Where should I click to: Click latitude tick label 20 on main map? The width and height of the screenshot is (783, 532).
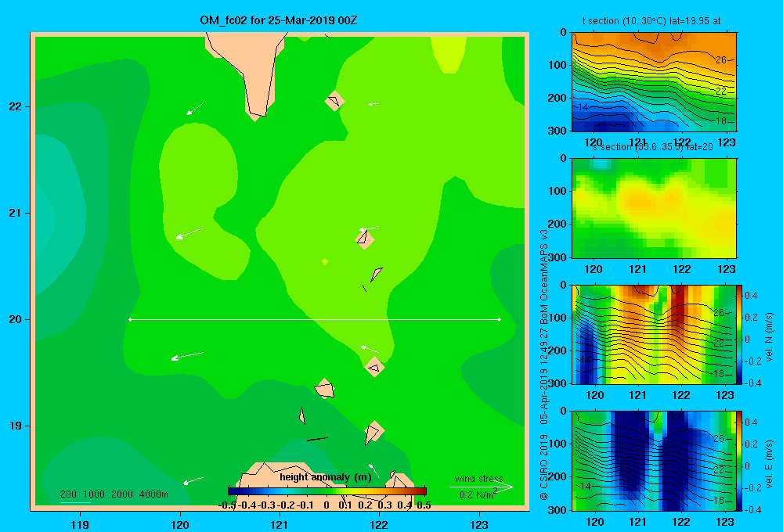coord(16,319)
